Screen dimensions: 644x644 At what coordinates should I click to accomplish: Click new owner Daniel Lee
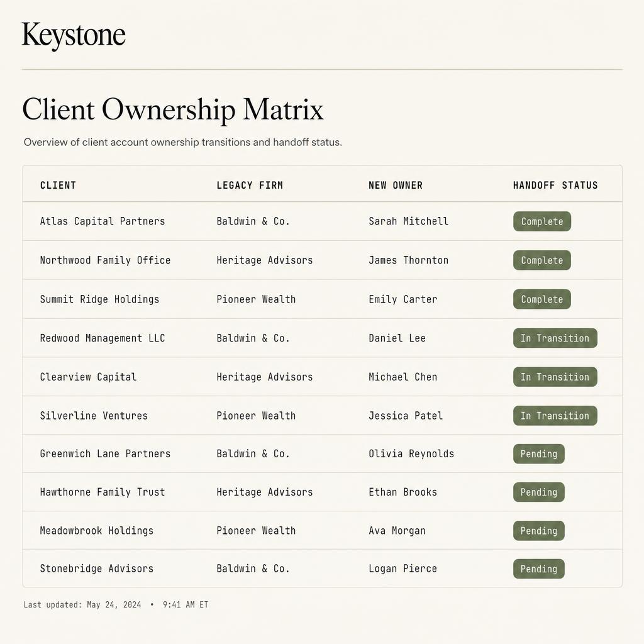pos(397,338)
